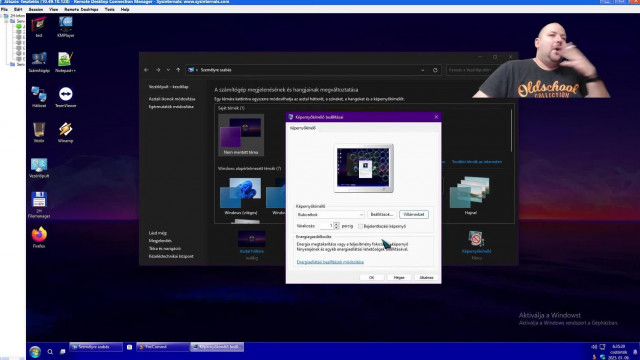640x360 pixels.
Task: Click the Alkalmaz button
Action: [x=426, y=278]
